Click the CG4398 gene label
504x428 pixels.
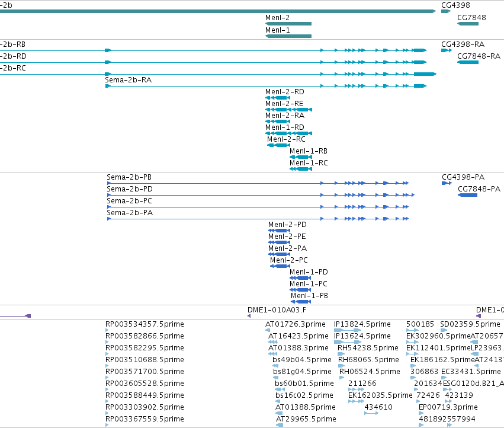(455, 5)
